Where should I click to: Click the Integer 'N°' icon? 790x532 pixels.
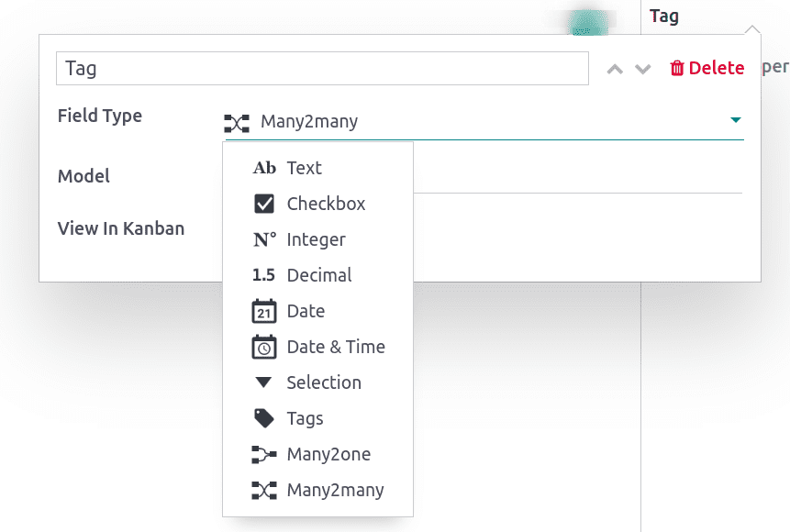(264, 239)
